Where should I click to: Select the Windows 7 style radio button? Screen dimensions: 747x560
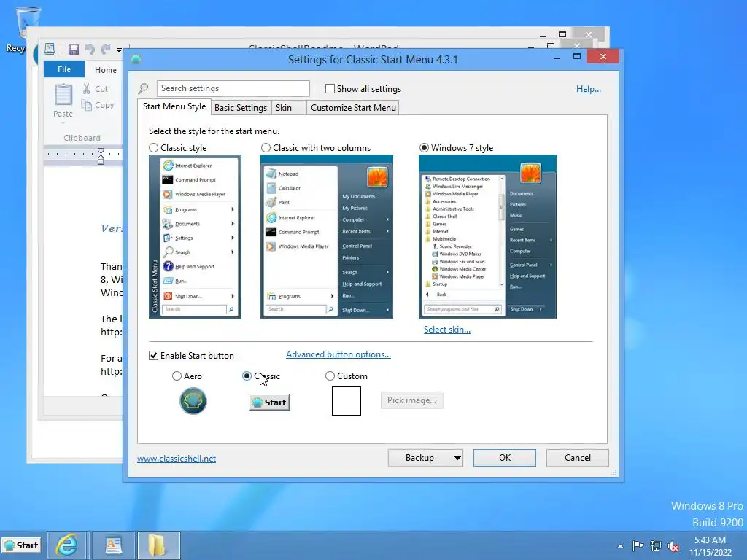click(x=424, y=147)
